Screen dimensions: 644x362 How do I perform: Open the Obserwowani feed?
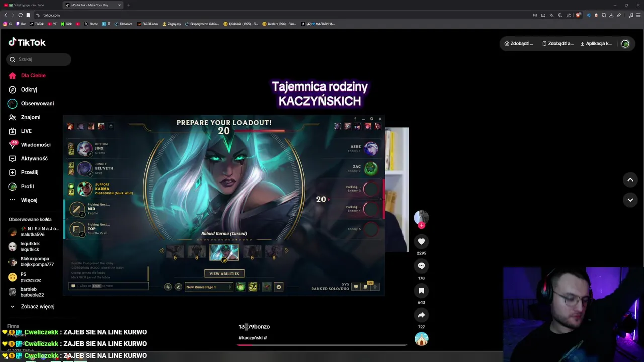[x=31, y=103]
